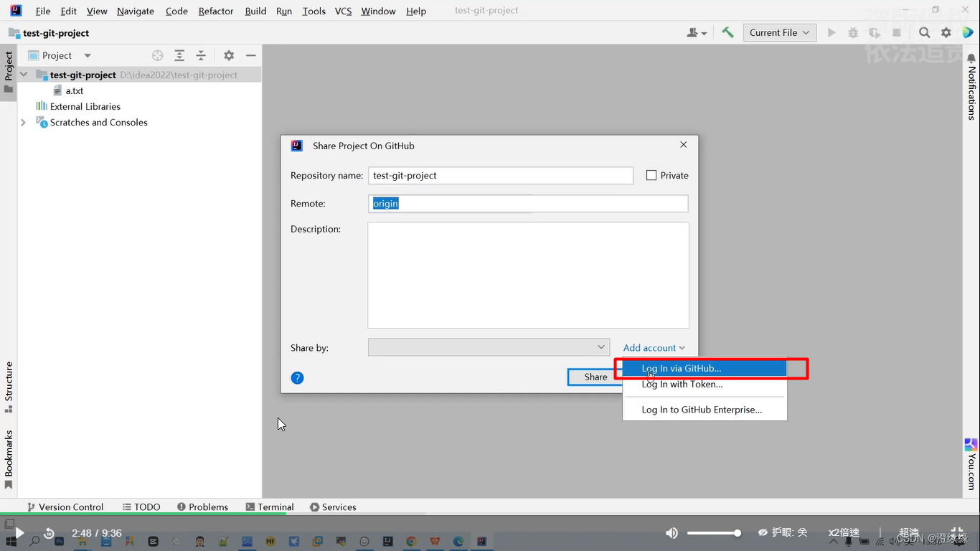
Task: Open Project panel options gear
Action: pyautogui.click(x=229, y=55)
